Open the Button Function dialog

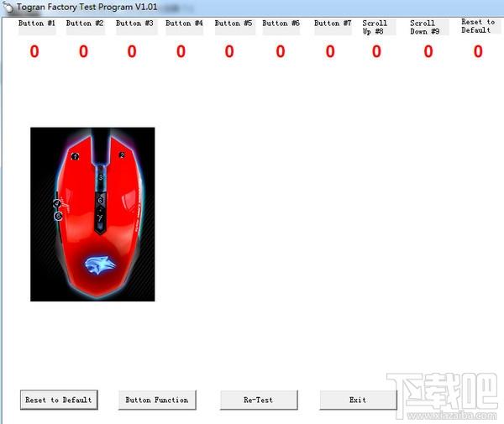(157, 400)
